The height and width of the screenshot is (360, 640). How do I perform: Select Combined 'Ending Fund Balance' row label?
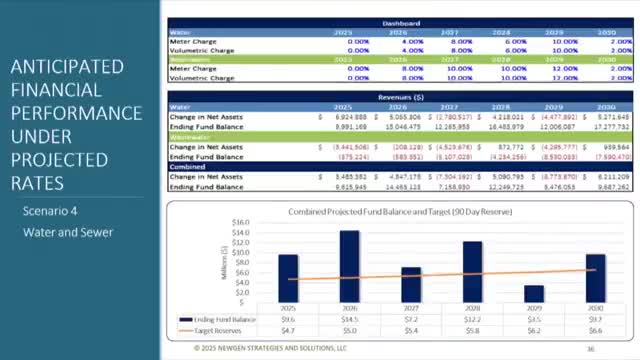206,187
